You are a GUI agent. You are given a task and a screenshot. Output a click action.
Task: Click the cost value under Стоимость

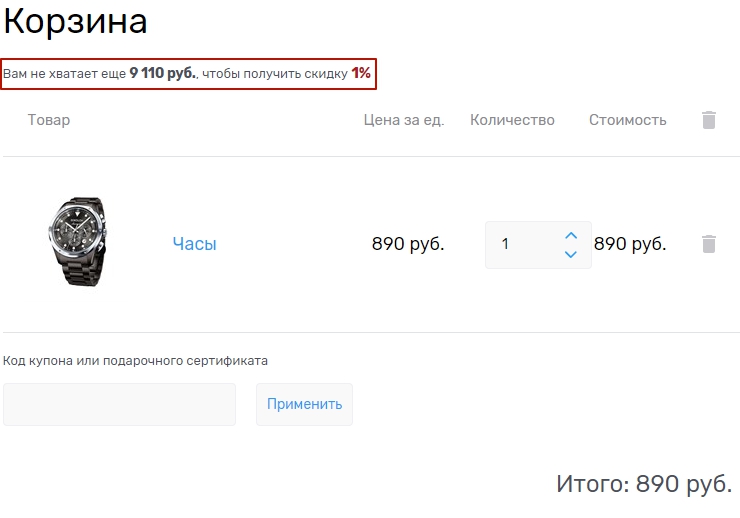[x=630, y=244]
